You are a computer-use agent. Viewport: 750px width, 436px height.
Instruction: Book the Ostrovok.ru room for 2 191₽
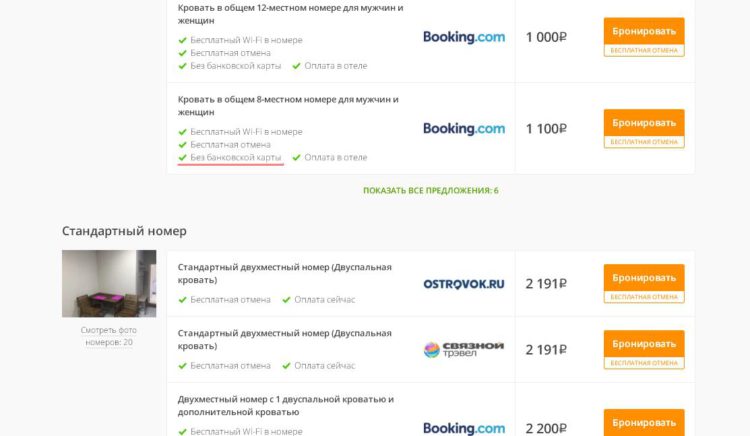pos(644,277)
